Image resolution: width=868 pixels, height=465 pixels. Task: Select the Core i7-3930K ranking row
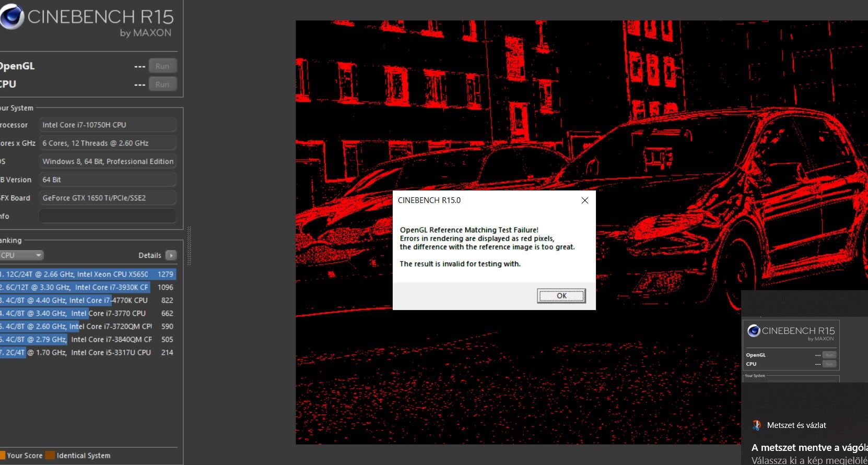[x=88, y=287]
